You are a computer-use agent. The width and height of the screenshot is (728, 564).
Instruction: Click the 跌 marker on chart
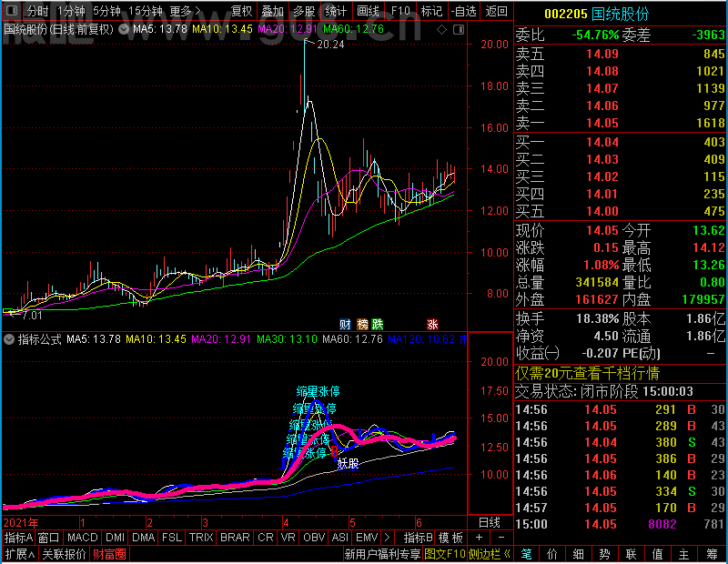point(378,324)
